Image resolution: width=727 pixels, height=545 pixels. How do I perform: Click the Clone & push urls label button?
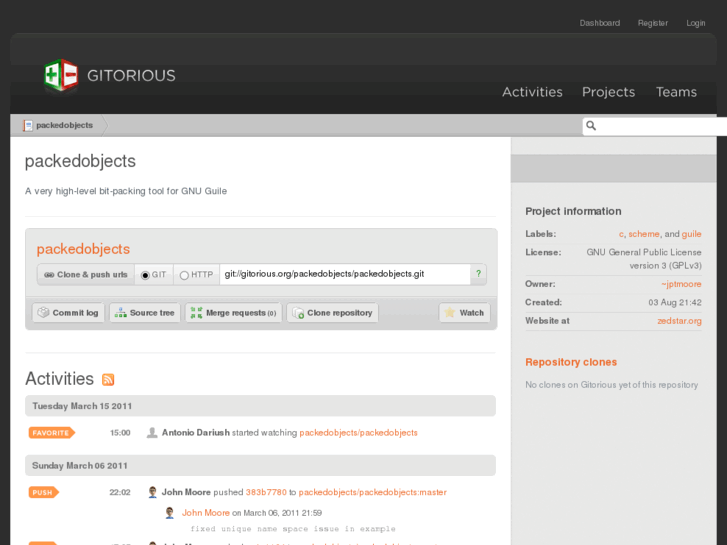click(86, 275)
